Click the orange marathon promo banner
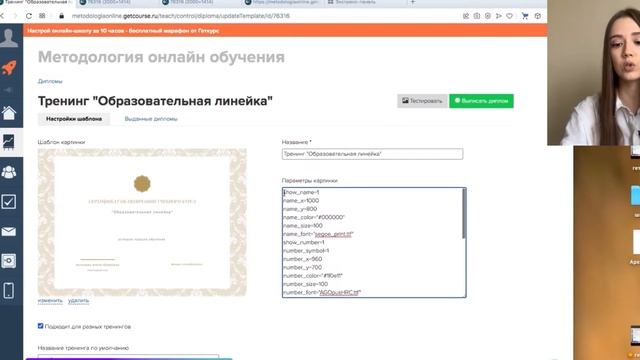Screen dimensions: 640x360 coord(285,31)
